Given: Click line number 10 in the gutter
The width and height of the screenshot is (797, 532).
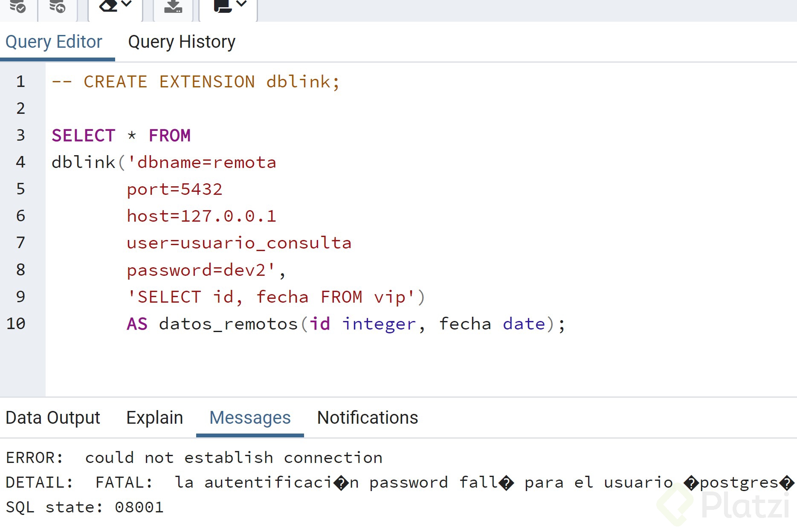Looking at the screenshot, I should point(16,324).
